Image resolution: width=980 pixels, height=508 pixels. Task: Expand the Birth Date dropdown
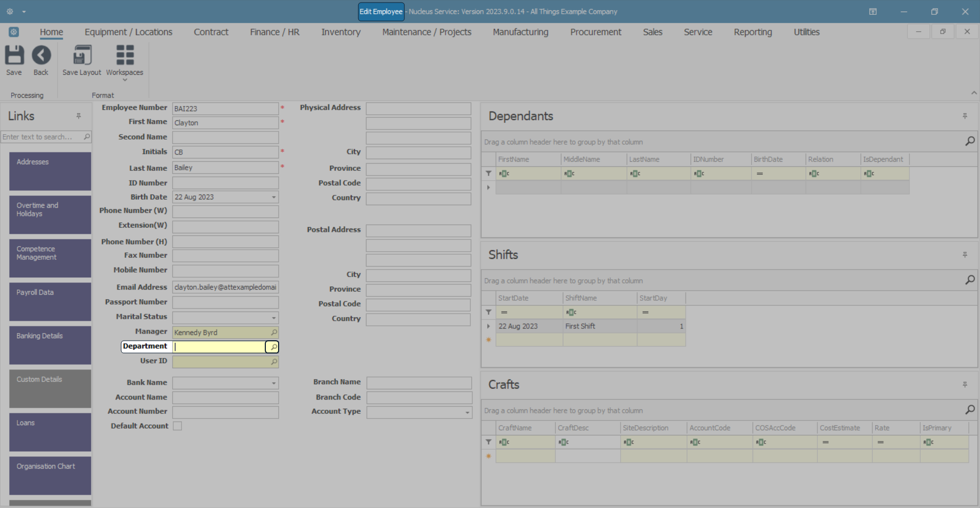coord(274,197)
